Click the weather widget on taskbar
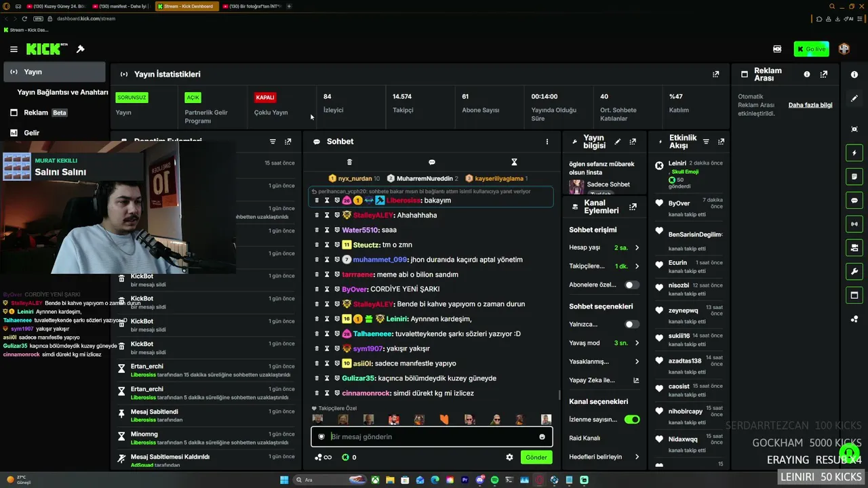868x488 pixels. point(20,480)
